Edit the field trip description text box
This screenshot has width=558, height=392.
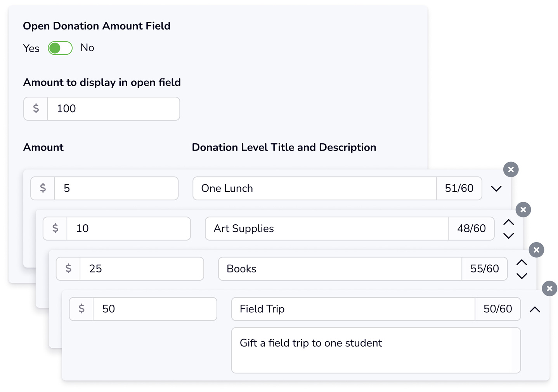tap(376, 350)
